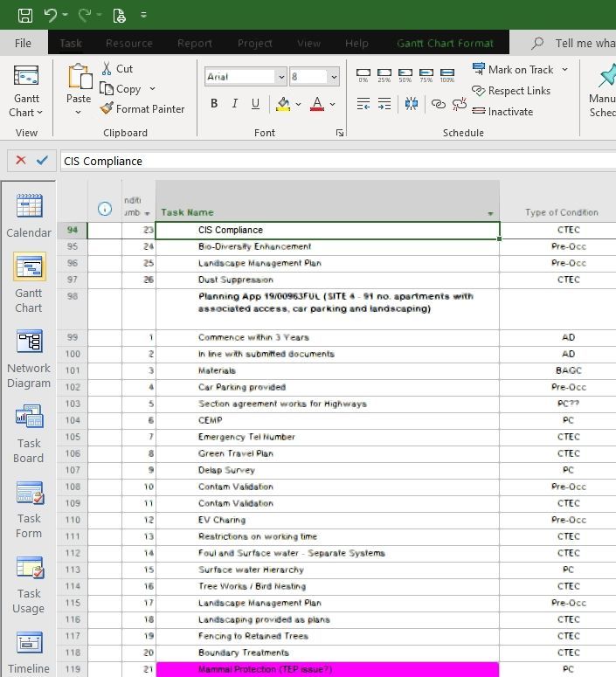616x677 pixels.
Task: Open the Font dialog launcher
Action: click(x=340, y=133)
